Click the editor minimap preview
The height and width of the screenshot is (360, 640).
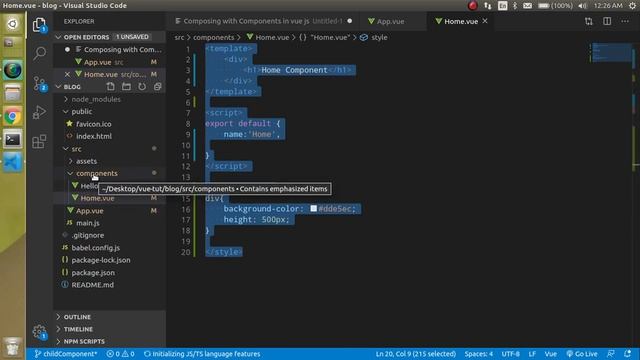point(612,52)
